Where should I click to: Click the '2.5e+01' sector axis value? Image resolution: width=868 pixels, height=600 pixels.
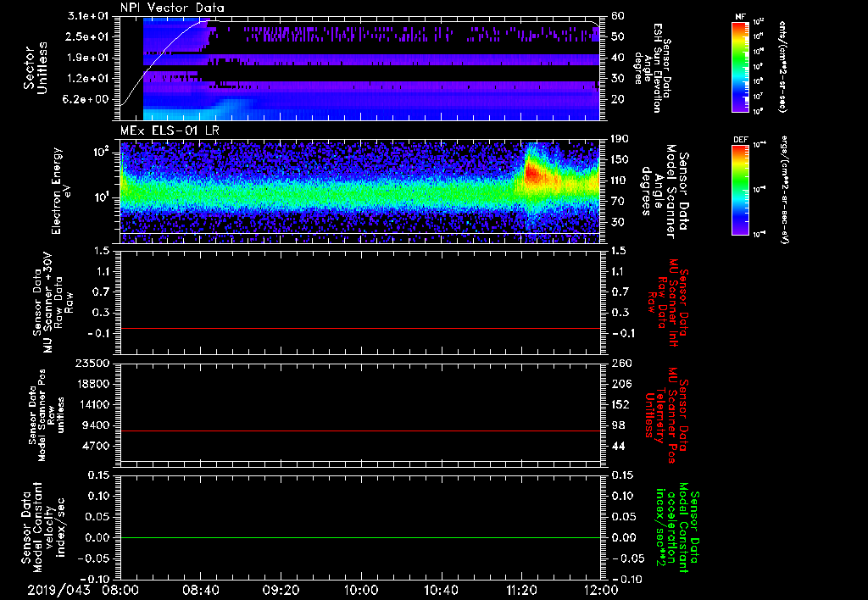[x=88, y=36]
